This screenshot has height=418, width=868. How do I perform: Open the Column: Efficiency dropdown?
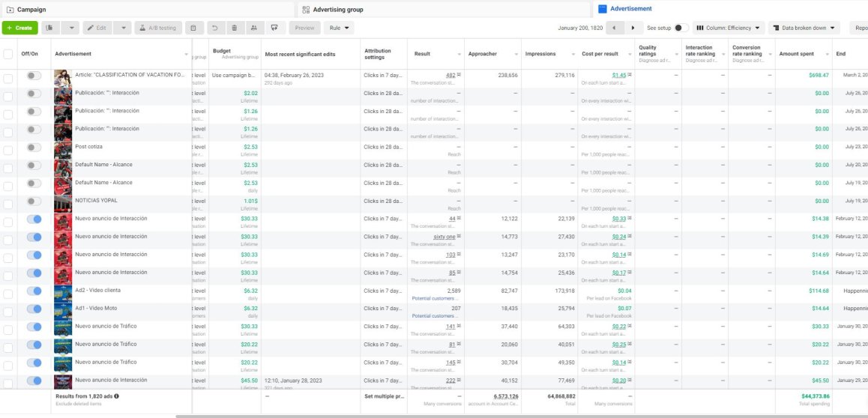pos(729,28)
